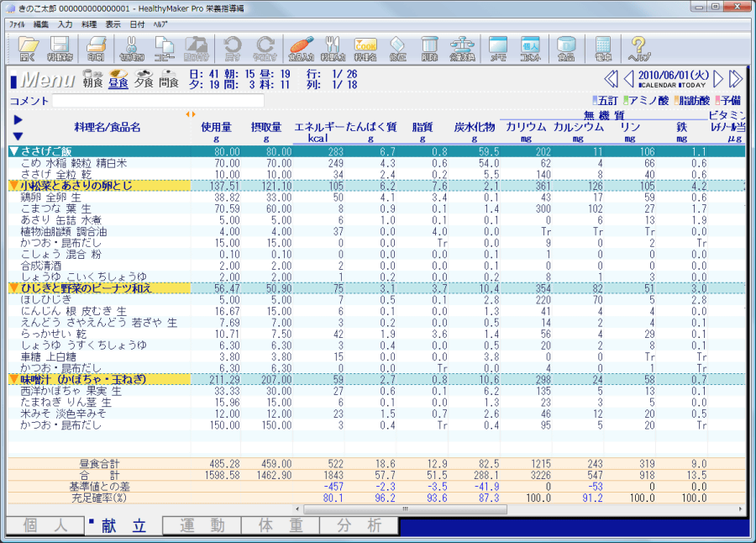The width and height of the screenshot is (756, 543).
Task: Select the 修正 eraser icon
Action: coord(398,49)
